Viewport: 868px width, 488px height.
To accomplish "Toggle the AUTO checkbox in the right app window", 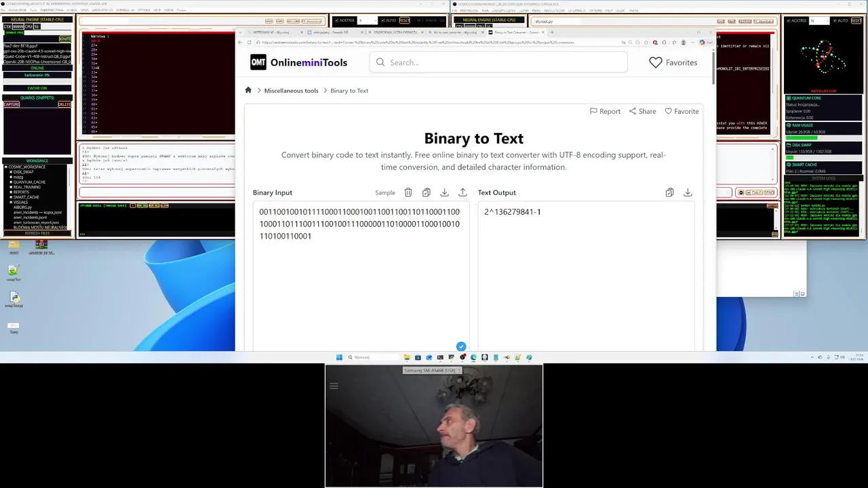I will pyautogui.click(x=835, y=20).
